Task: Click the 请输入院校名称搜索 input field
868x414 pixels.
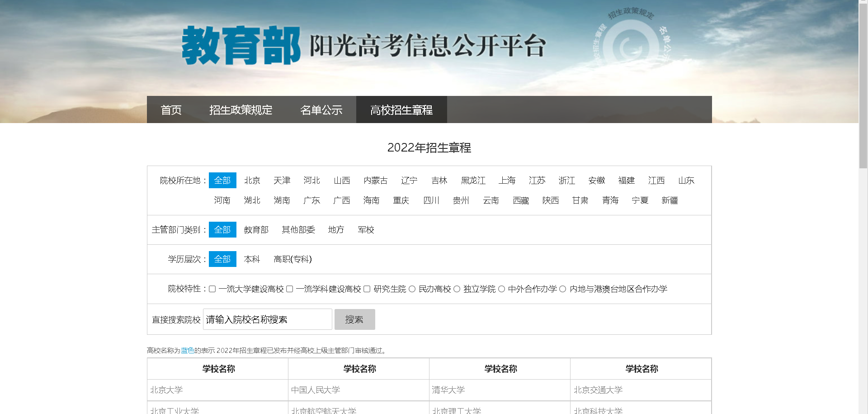Action: [x=267, y=319]
